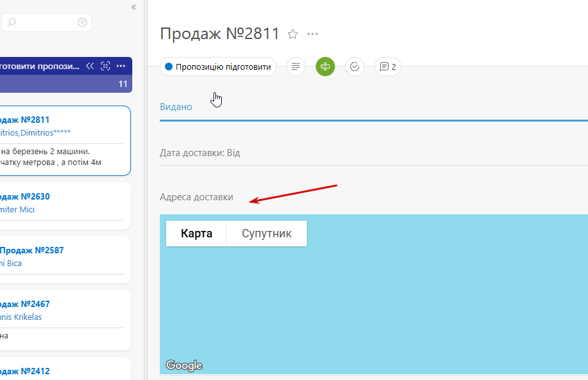Click the Адреса доставки field label
This screenshot has width=588, height=380.
point(196,197)
